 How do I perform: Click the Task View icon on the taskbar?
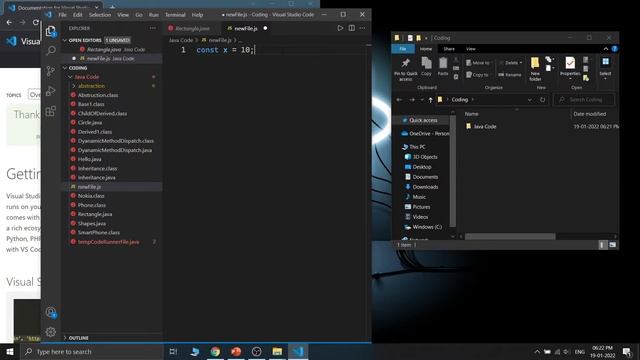[173, 351]
